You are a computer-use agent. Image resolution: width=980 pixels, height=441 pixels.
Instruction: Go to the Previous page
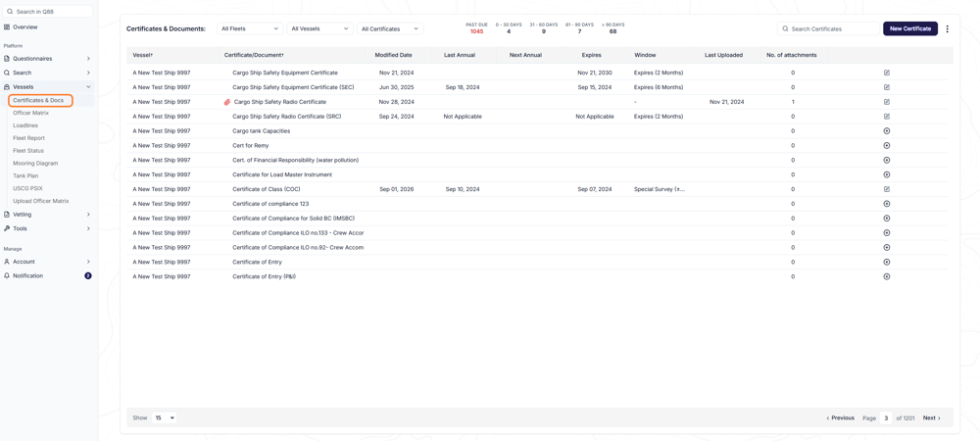click(x=840, y=417)
